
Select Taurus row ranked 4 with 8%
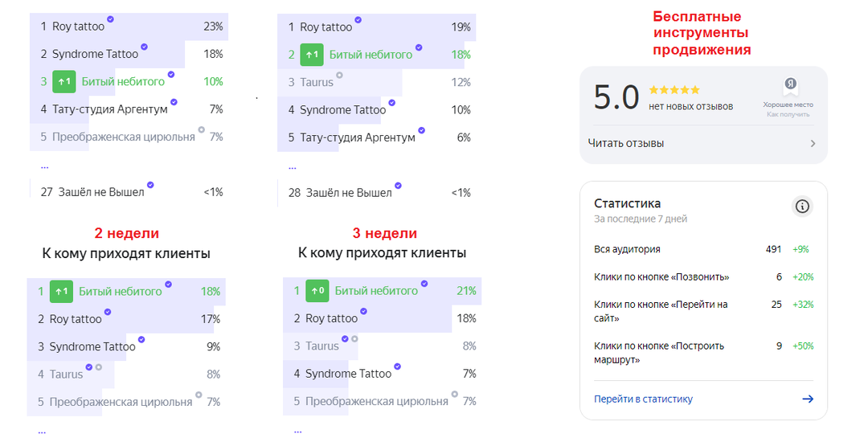point(126,375)
